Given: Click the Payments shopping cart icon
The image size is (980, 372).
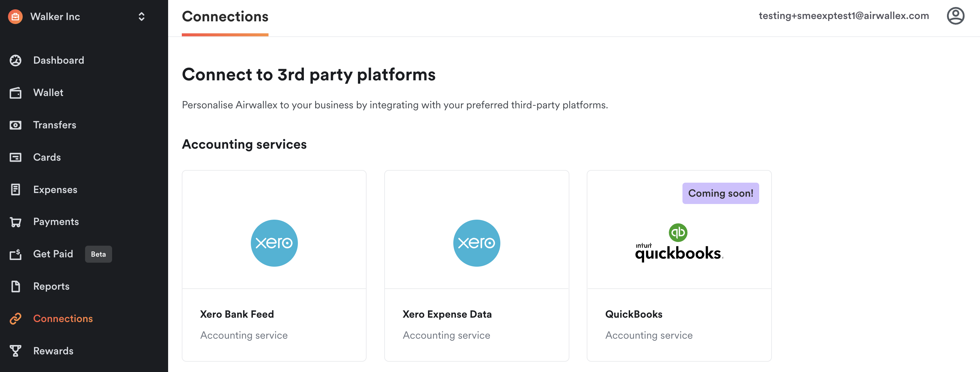Looking at the screenshot, I should coord(16,222).
